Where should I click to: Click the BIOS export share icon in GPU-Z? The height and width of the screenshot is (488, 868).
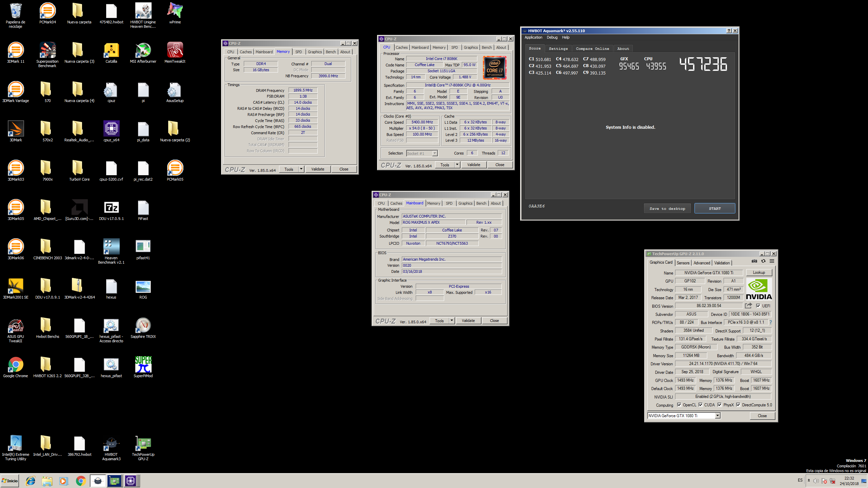[748, 306]
